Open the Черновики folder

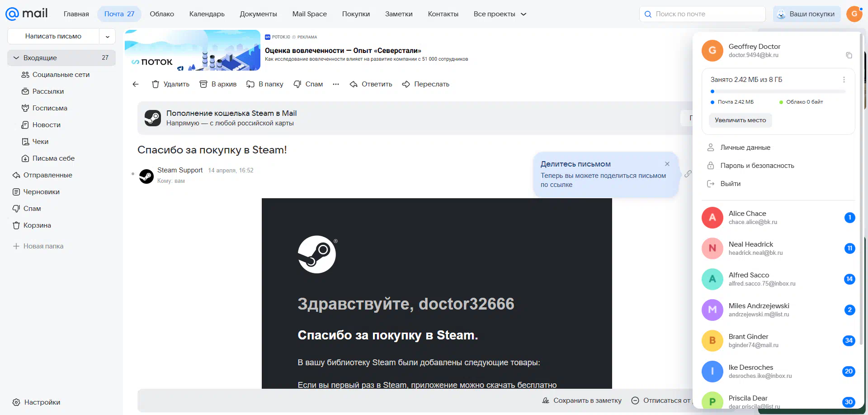[61, 192]
